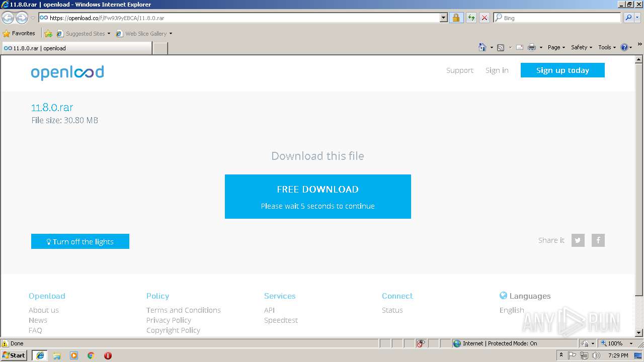Open a new blank tab

pos(160,48)
